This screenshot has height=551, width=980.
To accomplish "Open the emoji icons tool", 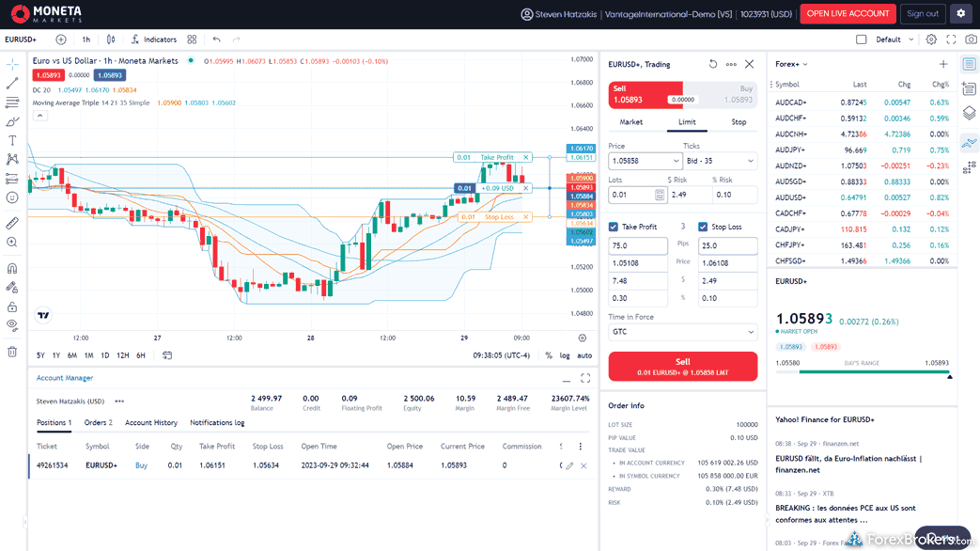I will (12, 197).
